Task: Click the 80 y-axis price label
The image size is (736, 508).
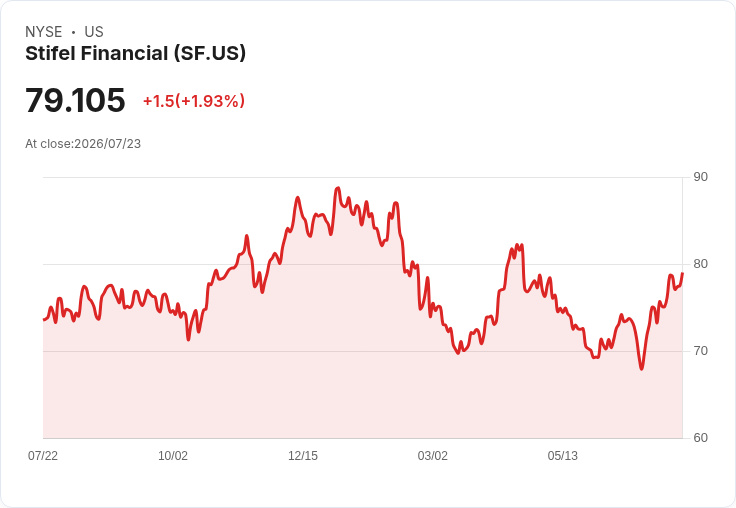Action: pyautogui.click(x=700, y=264)
